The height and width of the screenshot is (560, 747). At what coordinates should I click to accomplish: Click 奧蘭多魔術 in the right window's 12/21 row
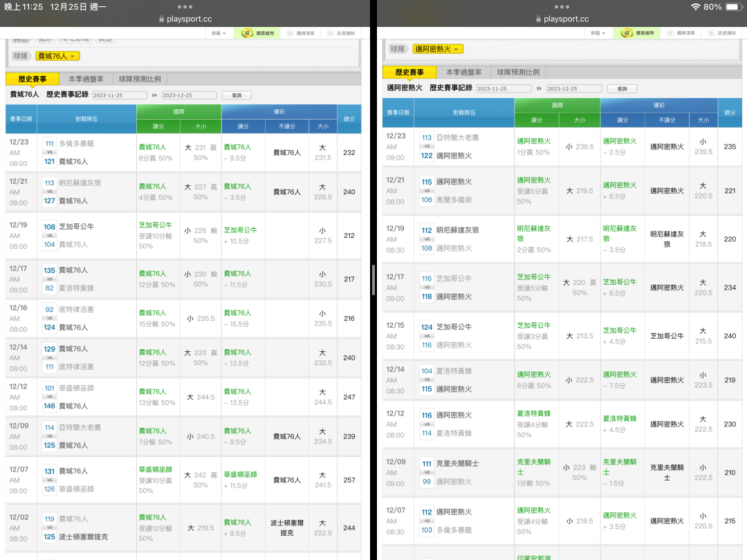point(454,200)
